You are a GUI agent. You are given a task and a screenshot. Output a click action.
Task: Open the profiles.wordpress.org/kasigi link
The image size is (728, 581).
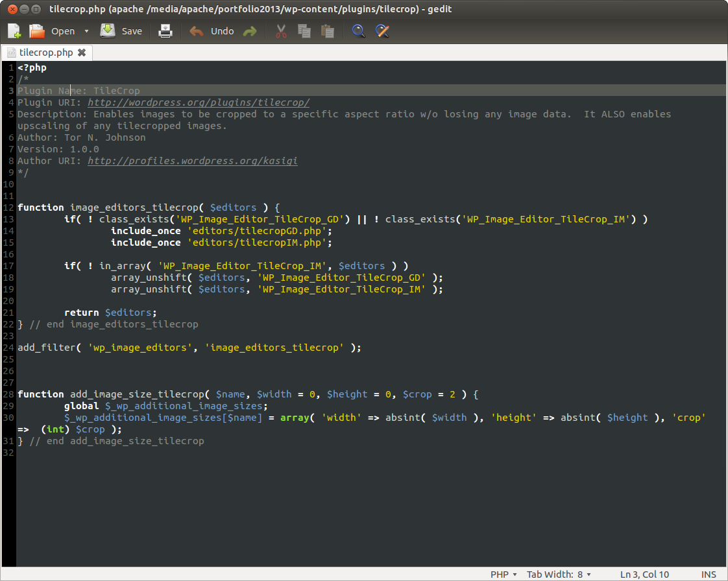pyautogui.click(x=193, y=161)
